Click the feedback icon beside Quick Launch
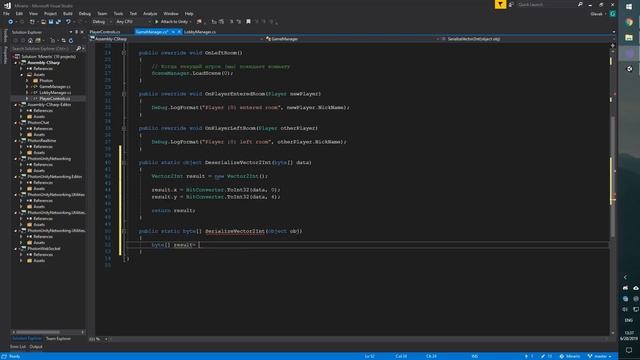Image resolution: width=640 pixels, height=360 pixels. coord(511,4)
